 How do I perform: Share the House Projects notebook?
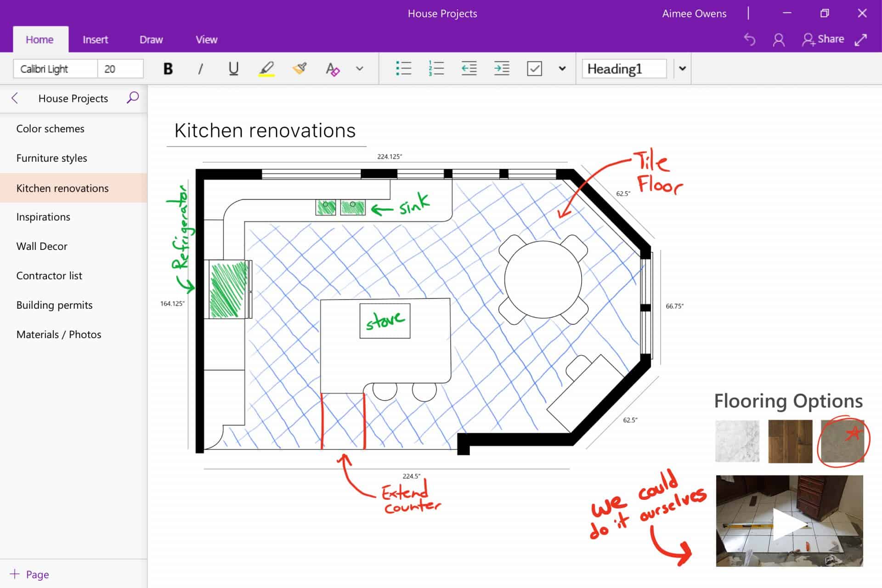pos(823,39)
